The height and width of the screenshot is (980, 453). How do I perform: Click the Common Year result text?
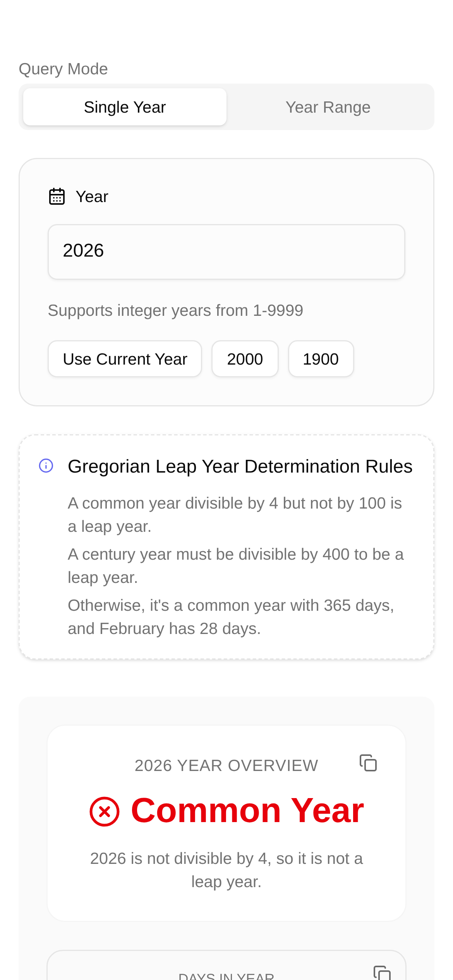(x=247, y=810)
